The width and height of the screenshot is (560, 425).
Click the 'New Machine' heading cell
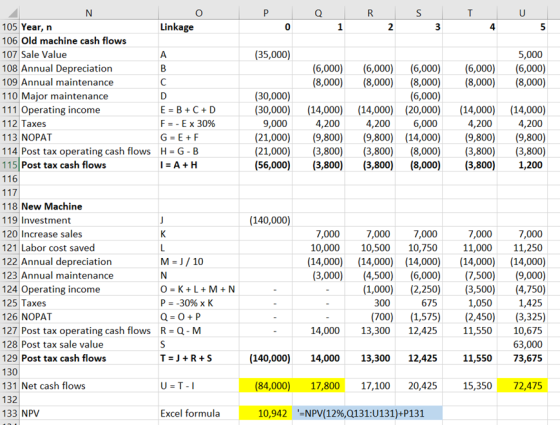(89, 206)
